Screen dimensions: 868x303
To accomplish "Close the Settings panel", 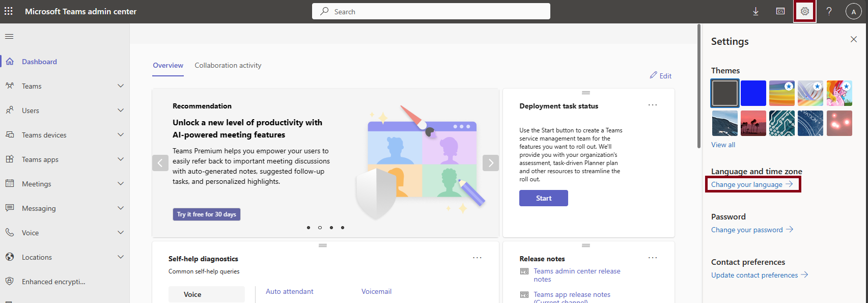I will point(854,39).
